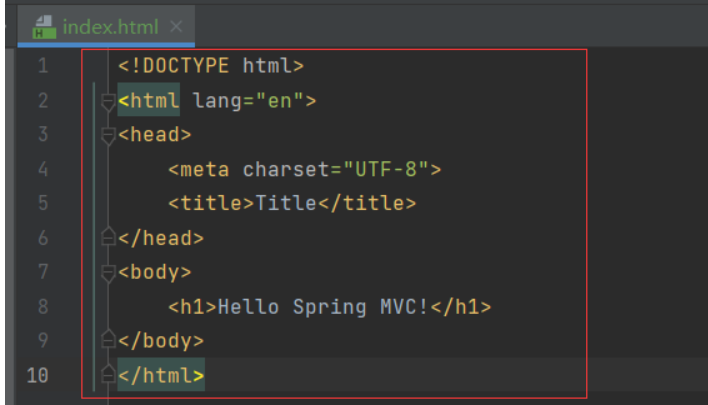Click the meta charset UTF-8 line
708x405 pixels.
pos(304,170)
